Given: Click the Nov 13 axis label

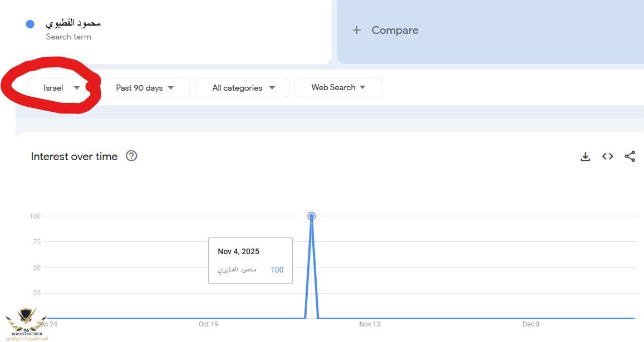Looking at the screenshot, I should [370, 324].
